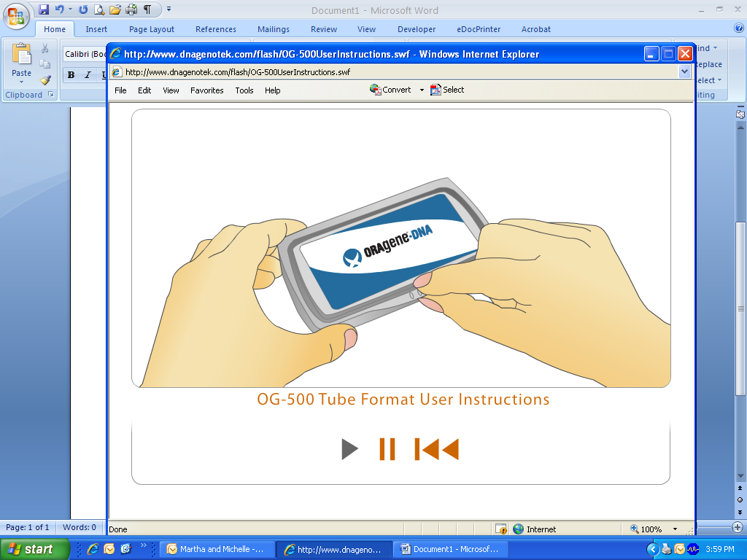The image size is (747, 560).
Task: Open the View ribbon tab in Word
Action: pyautogui.click(x=366, y=29)
